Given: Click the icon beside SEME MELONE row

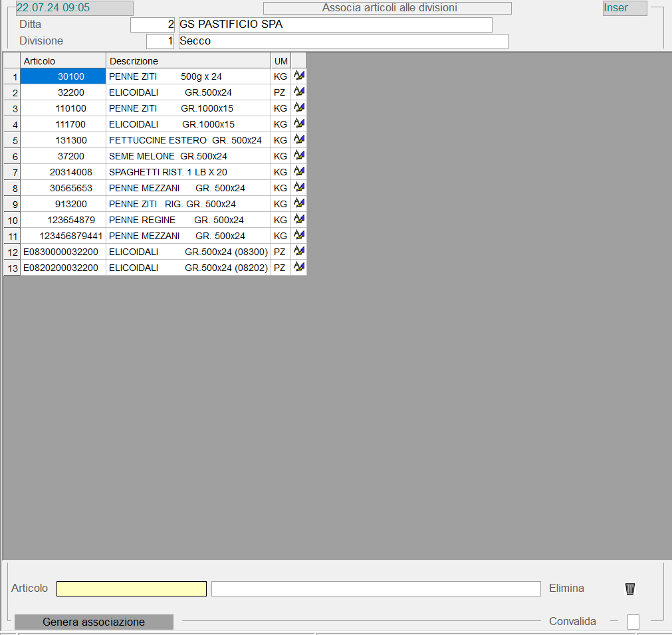Looking at the screenshot, I should (299, 156).
